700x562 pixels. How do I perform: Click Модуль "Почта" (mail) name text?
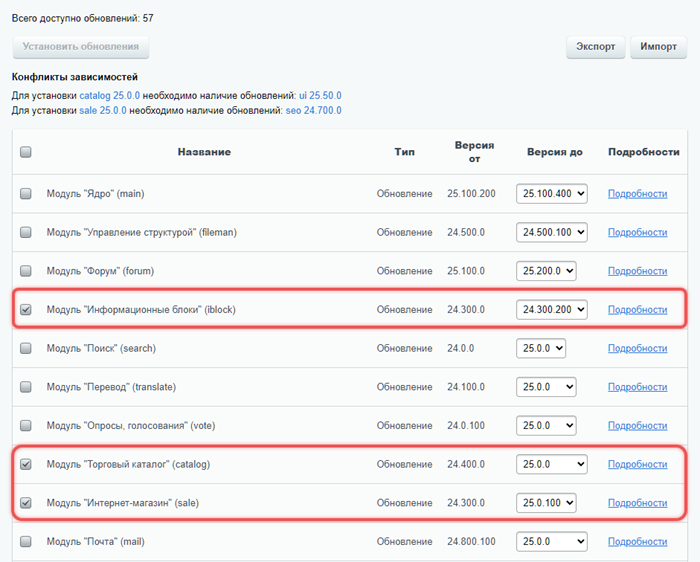pos(96,541)
